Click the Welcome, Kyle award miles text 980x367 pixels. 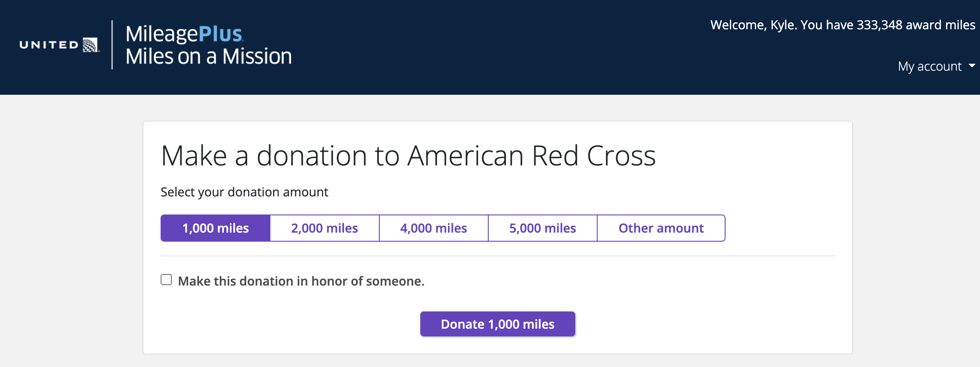[843, 25]
